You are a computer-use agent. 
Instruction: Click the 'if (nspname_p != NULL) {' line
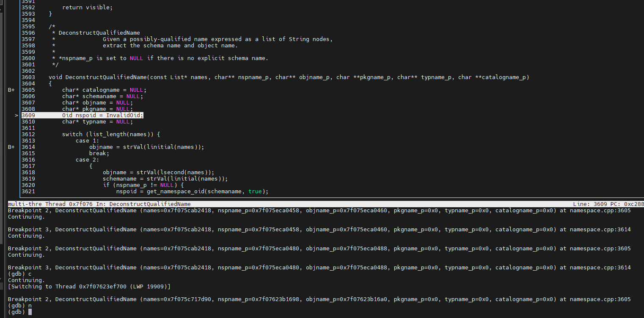(x=143, y=185)
